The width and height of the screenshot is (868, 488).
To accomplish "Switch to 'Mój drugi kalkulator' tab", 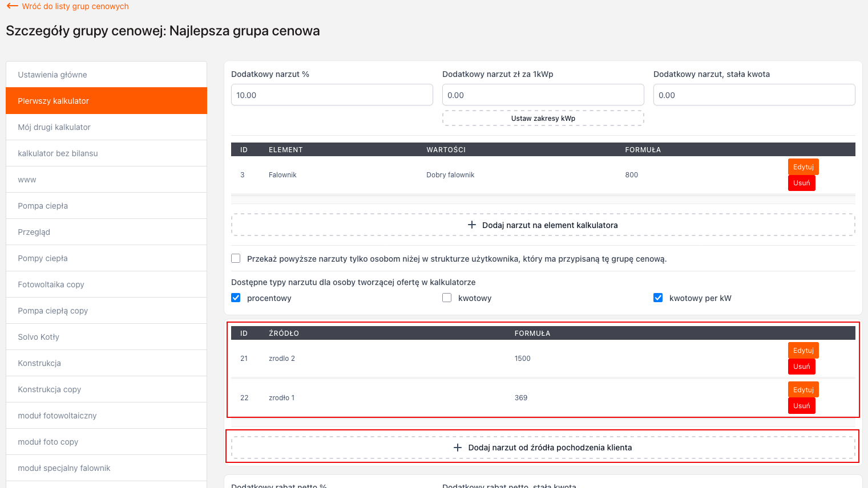I will [x=106, y=127].
